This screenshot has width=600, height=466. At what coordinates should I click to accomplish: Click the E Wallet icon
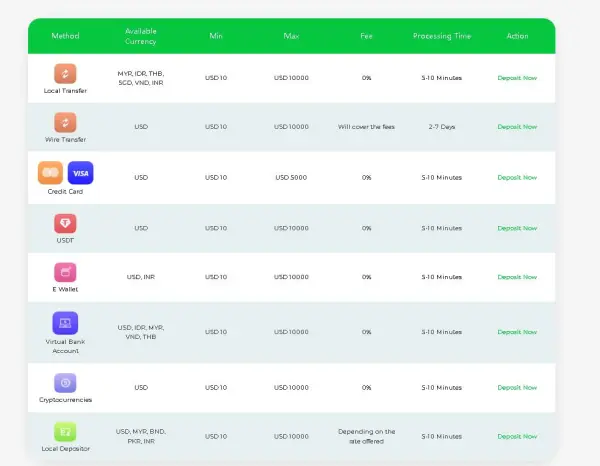(65, 272)
